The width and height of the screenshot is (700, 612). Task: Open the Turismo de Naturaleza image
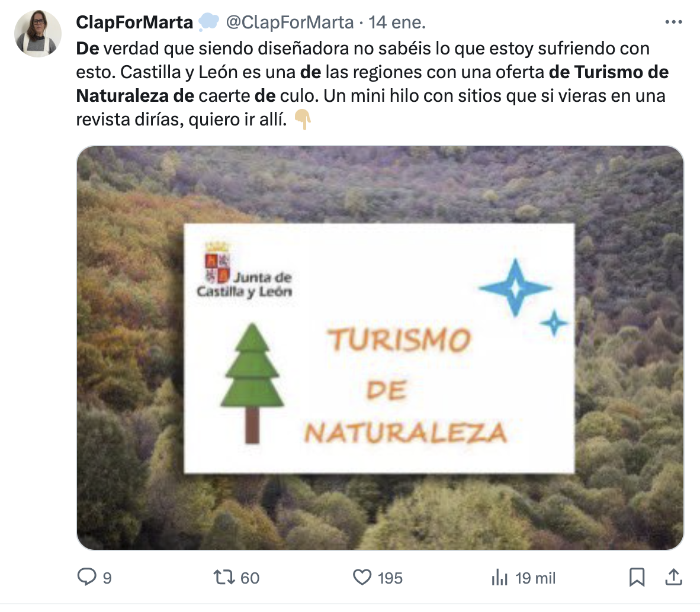tap(380, 348)
